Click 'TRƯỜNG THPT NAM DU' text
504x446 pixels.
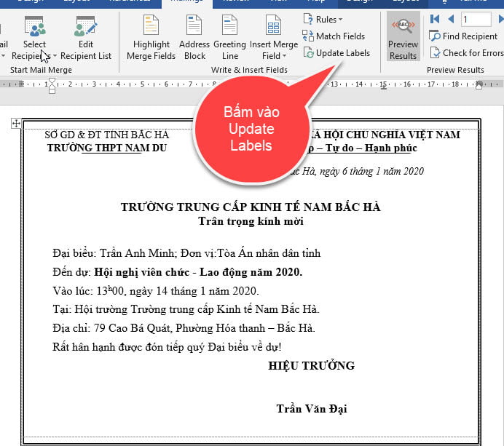point(107,148)
